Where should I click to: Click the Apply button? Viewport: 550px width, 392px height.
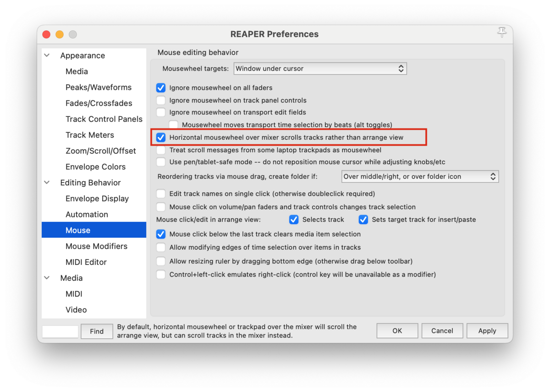487,331
